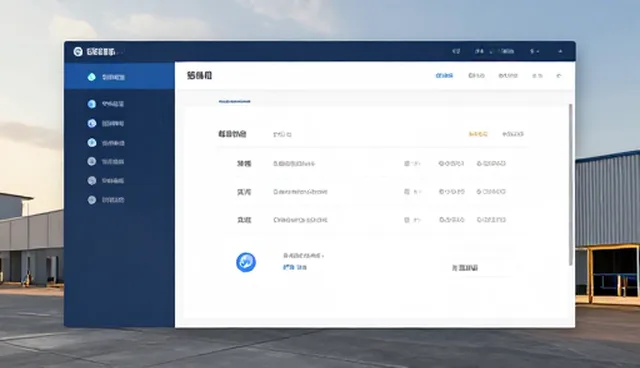Open the blue link beside the round blue icon
The width and height of the screenshot is (640, 368).
click(x=295, y=267)
